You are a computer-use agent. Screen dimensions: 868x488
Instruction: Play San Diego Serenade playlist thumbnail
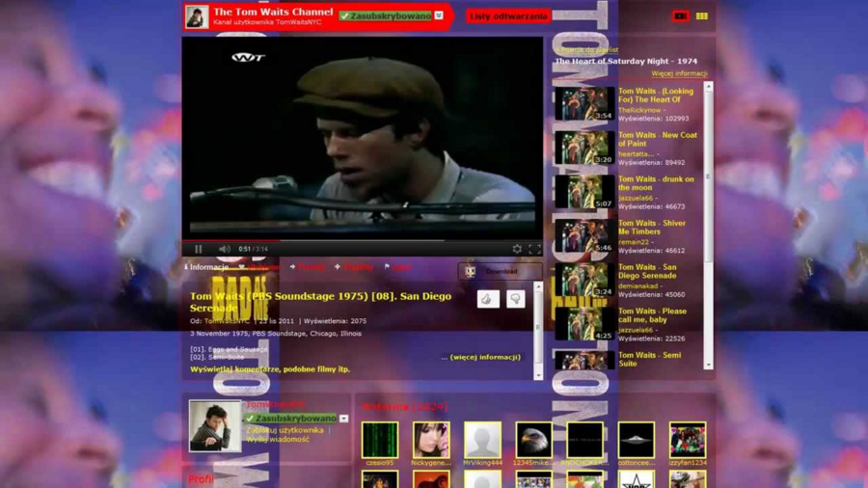[x=584, y=280]
